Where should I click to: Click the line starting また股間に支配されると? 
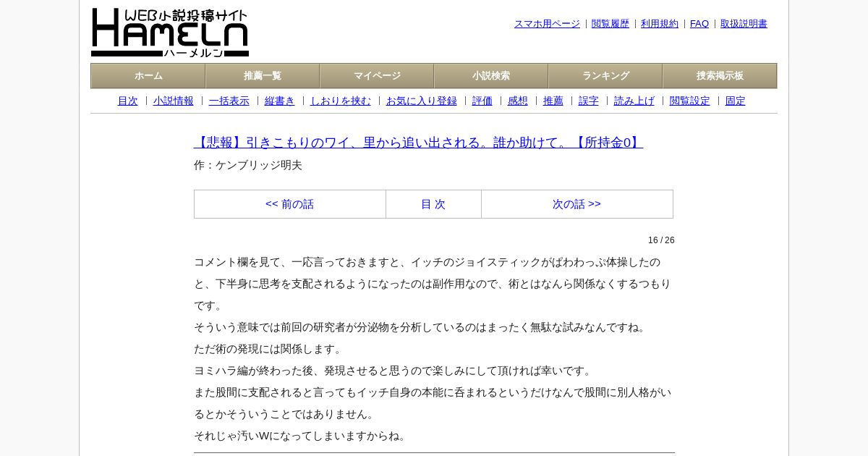[x=433, y=403]
